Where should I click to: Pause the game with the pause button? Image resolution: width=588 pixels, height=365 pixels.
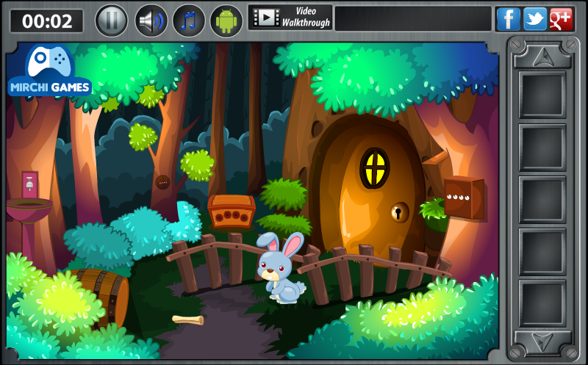(112, 21)
